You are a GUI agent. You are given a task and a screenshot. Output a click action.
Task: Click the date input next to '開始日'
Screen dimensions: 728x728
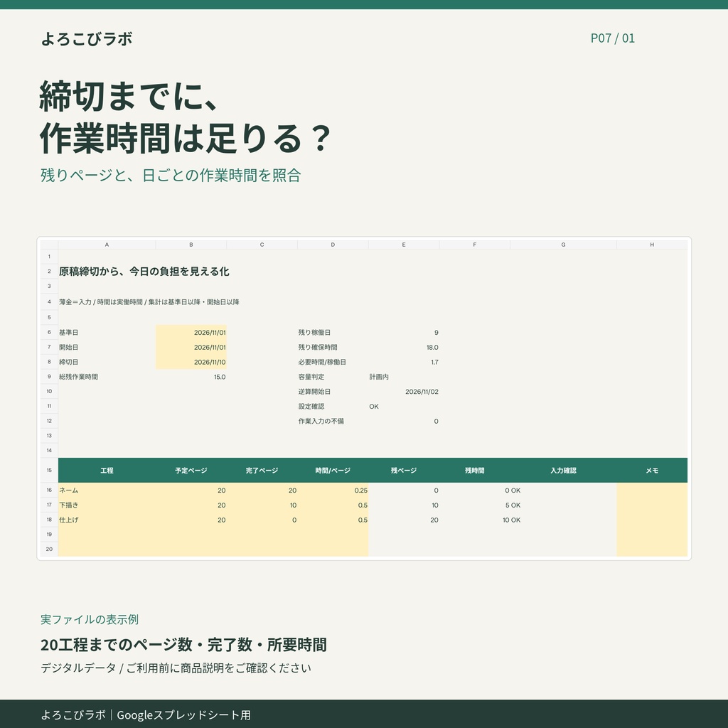pyautogui.click(x=191, y=347)
